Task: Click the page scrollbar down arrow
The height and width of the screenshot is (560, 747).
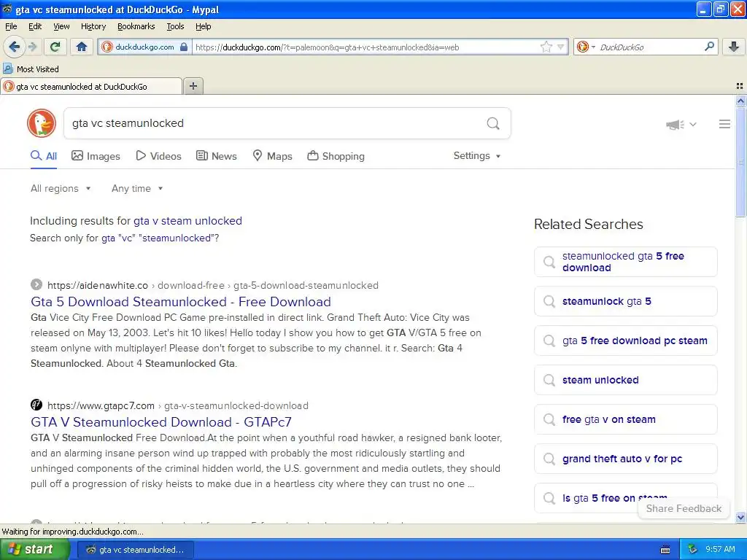Action: [x=740, y=517]
